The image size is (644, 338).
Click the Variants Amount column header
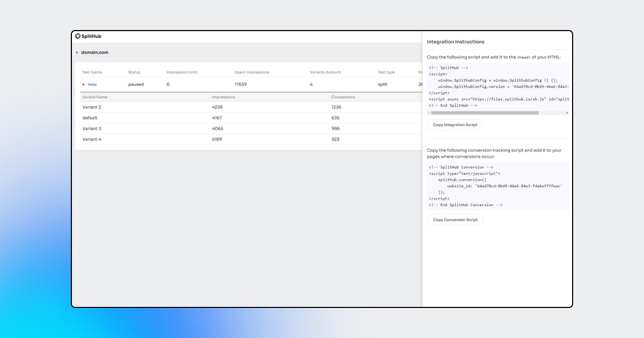click(325, 72)
